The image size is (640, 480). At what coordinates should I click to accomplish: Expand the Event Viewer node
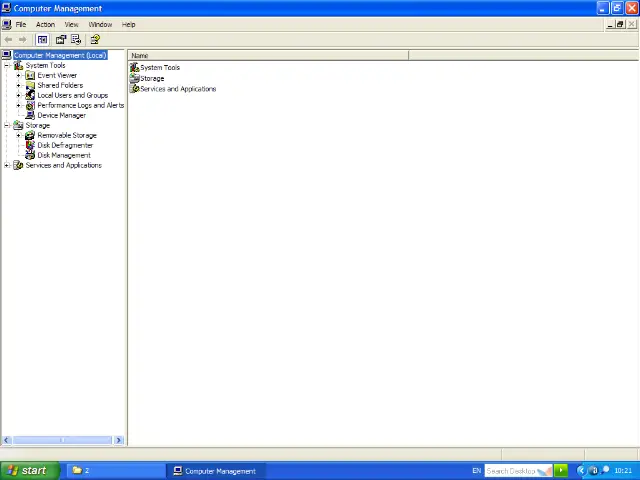point(18,76)
